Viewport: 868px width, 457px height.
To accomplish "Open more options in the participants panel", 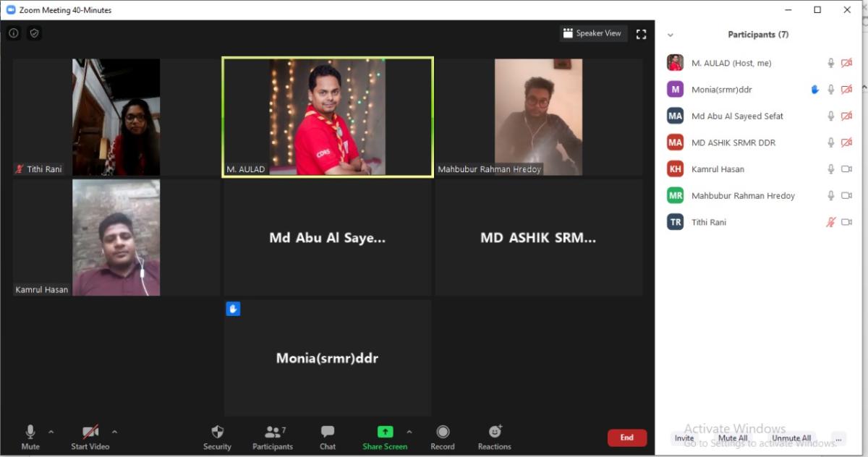I will [838, 437].
